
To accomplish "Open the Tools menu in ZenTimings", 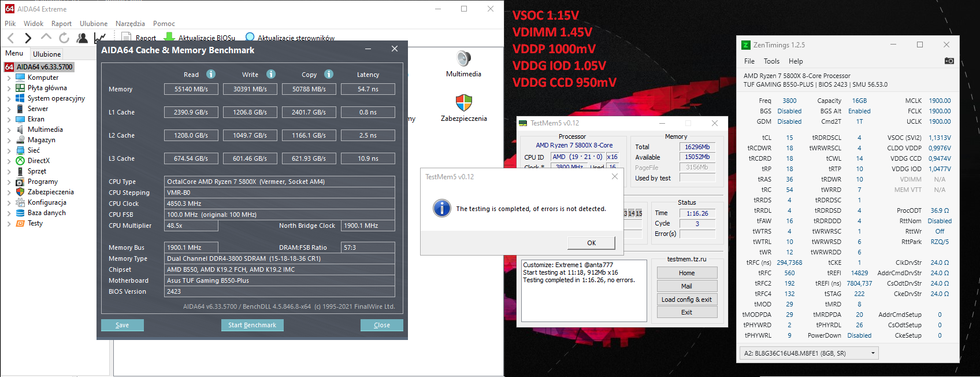I will pos(771,61).
